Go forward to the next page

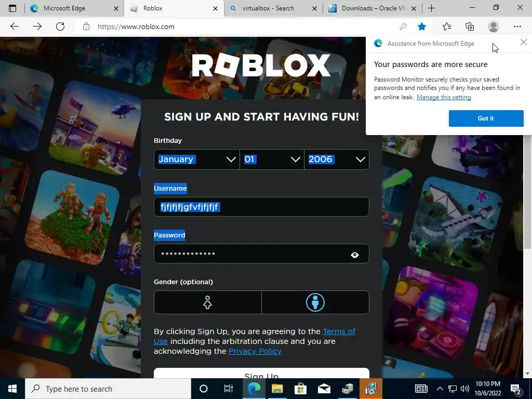coord(37,26)
